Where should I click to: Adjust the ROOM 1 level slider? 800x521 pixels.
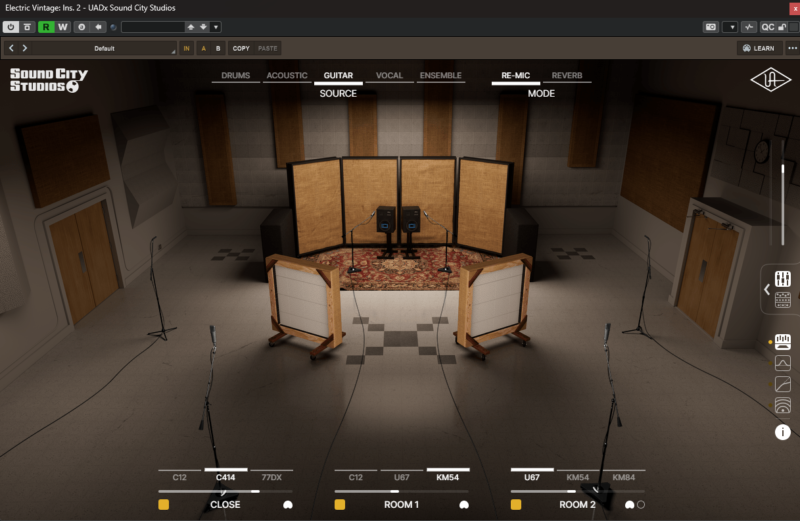coord(402,491)
